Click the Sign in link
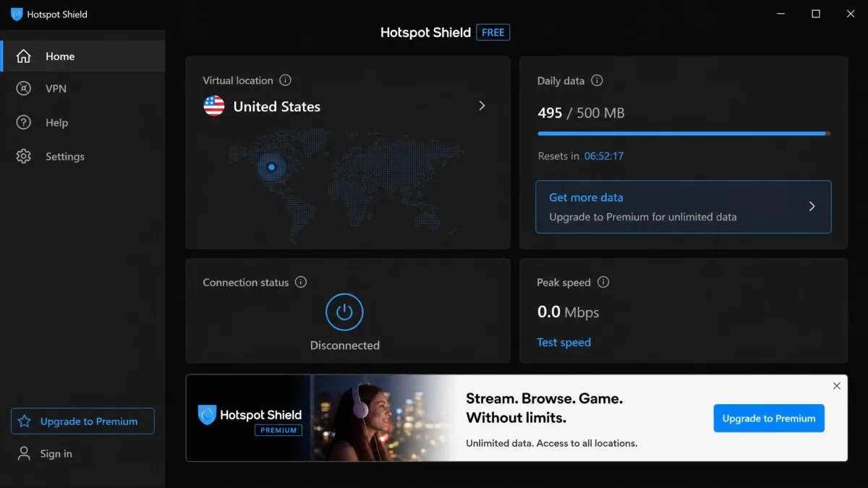This screenshot has width=868, height=488. point(56,453)
